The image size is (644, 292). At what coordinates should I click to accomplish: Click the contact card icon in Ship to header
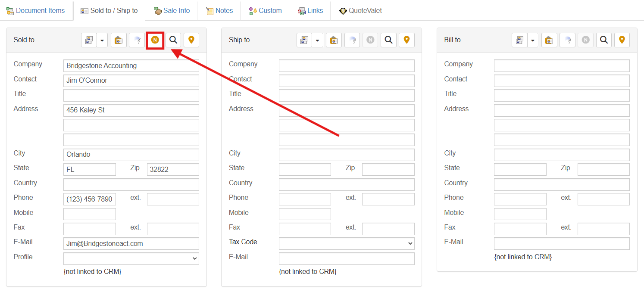tap(304, 40)
